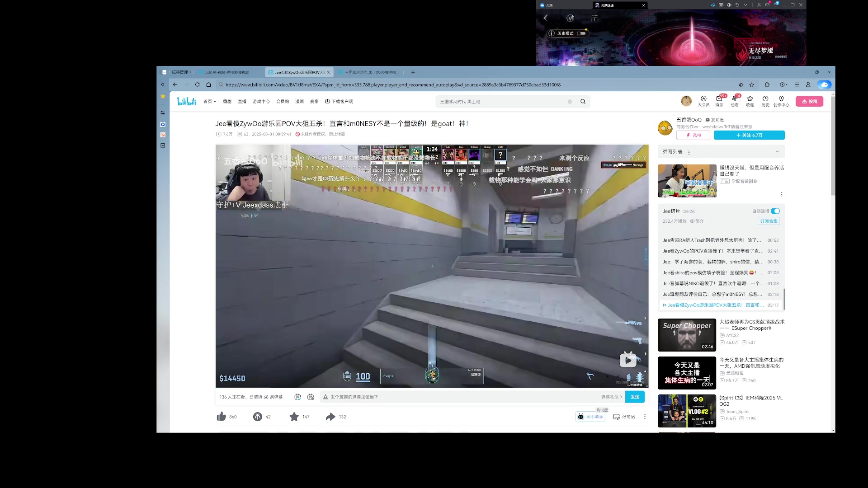Click the player play button overlay

point(628,360)
